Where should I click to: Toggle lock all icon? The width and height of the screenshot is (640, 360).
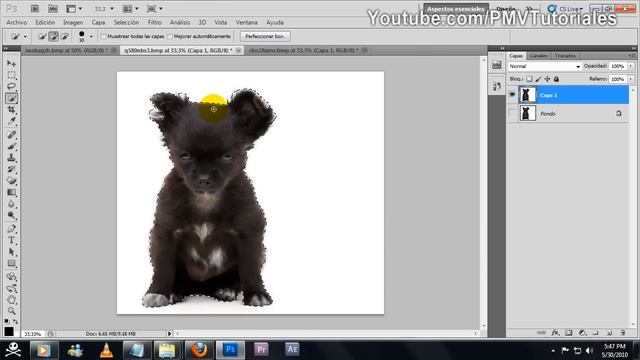pyautogui.click(x=556, y=79)
